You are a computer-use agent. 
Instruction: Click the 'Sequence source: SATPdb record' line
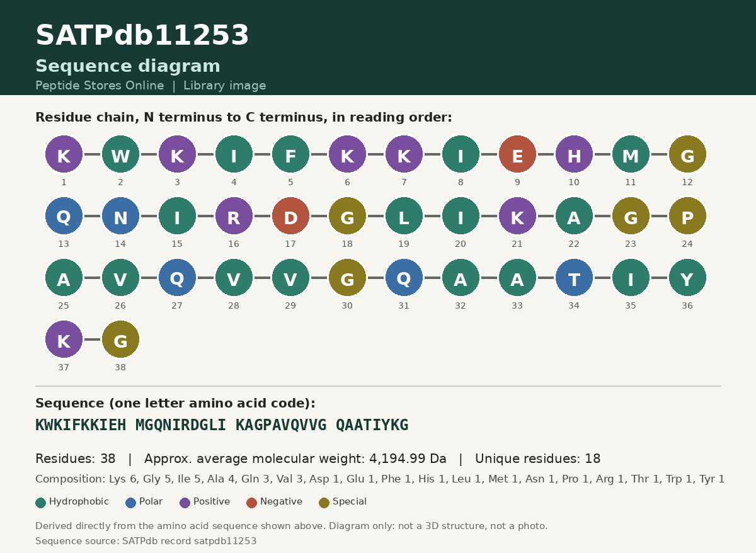[x=146, y=541]
